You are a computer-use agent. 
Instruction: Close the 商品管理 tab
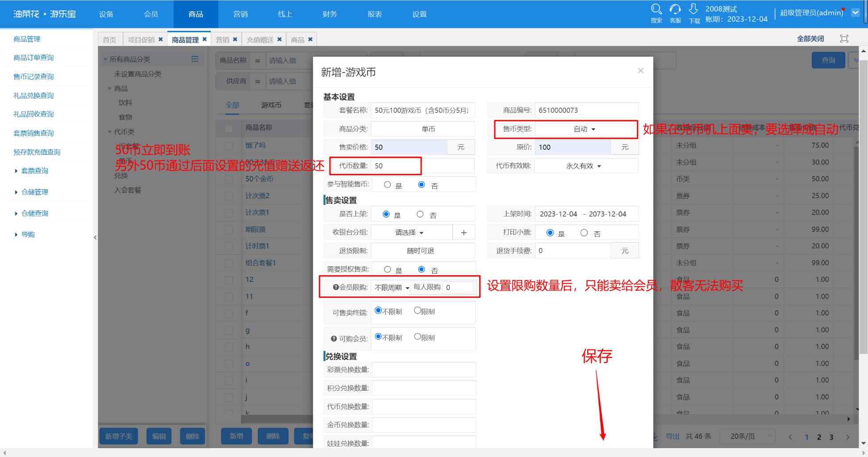point(205,39)
